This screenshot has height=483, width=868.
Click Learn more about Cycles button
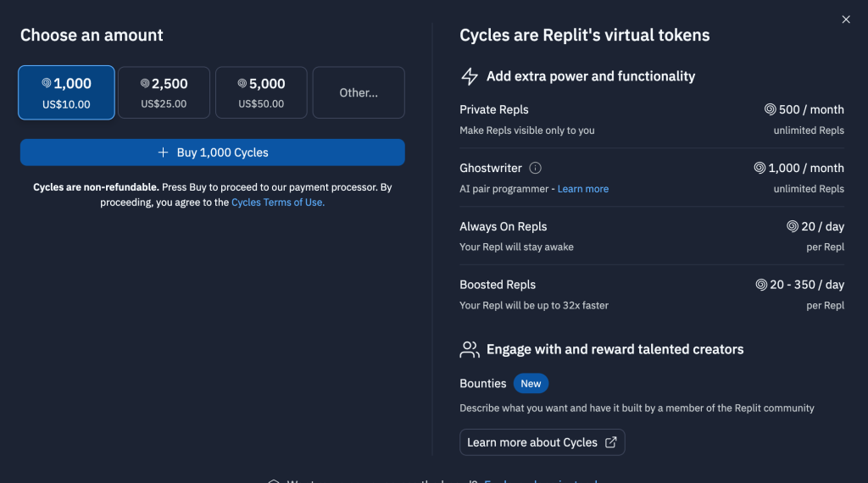(542, 442)
